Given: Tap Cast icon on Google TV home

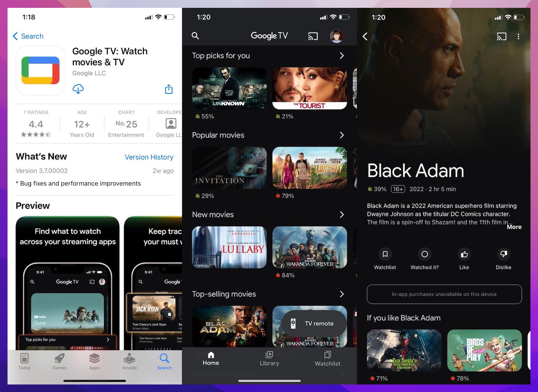Looking at the screenshot, I should point(313,36).
